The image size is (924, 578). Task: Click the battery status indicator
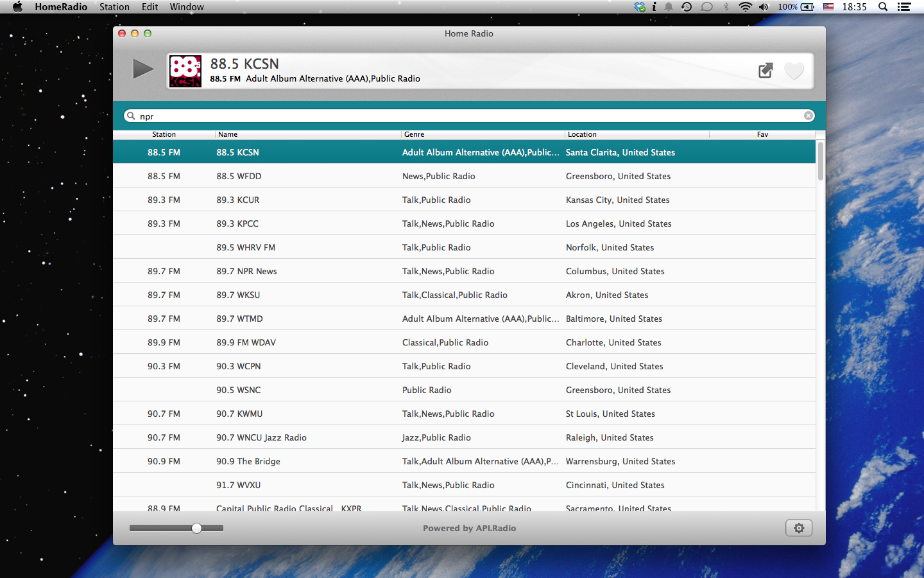[796, 7]
